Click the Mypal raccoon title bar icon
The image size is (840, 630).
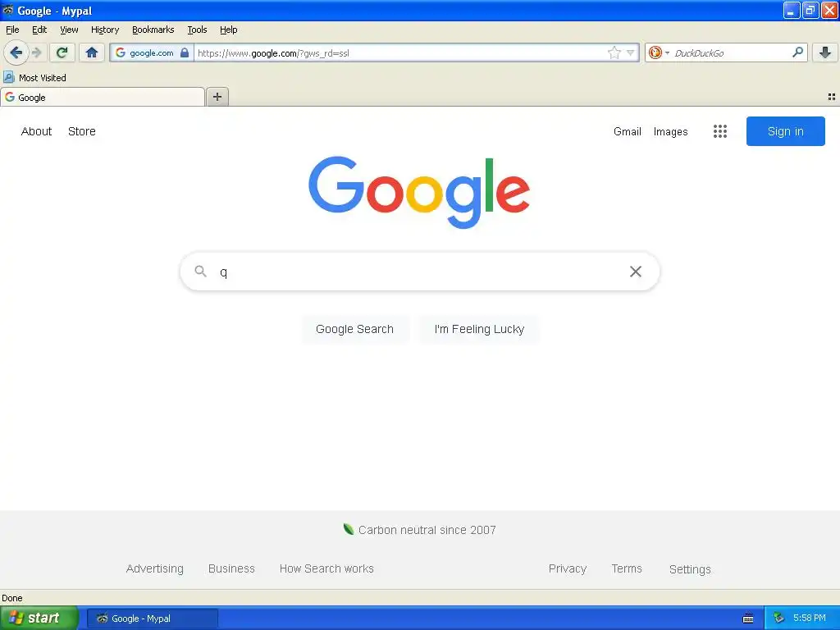8,10
